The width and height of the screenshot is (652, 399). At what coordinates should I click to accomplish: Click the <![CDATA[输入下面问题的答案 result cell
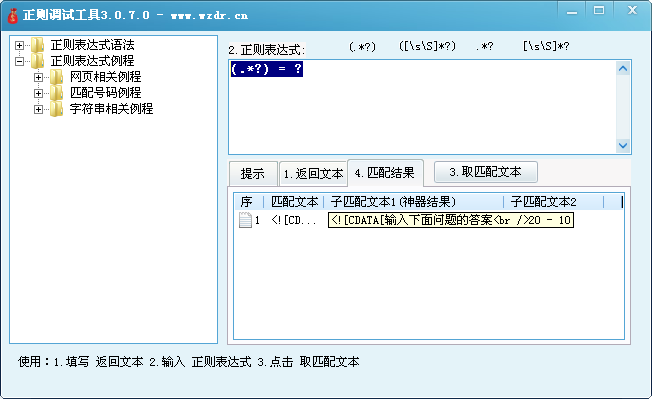tap(451, 220)
